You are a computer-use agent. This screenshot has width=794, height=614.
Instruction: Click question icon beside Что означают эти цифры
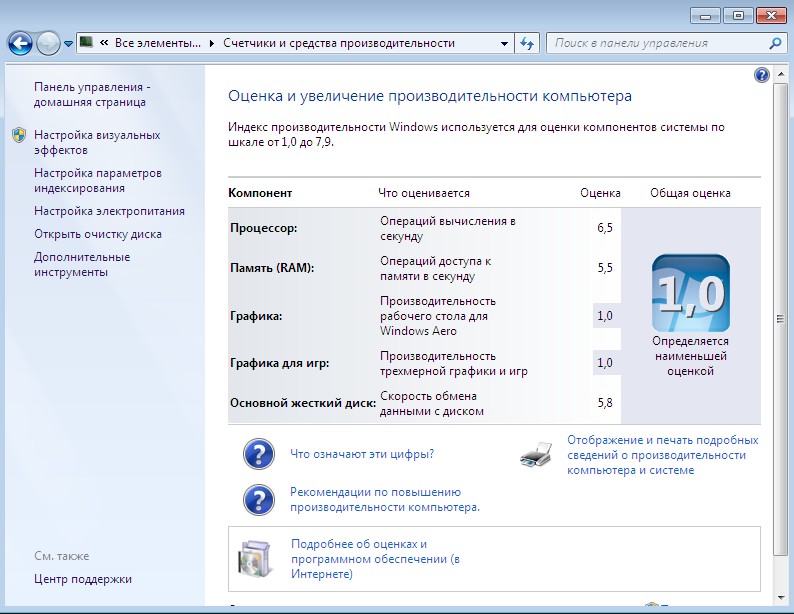[x=259, y=454]
